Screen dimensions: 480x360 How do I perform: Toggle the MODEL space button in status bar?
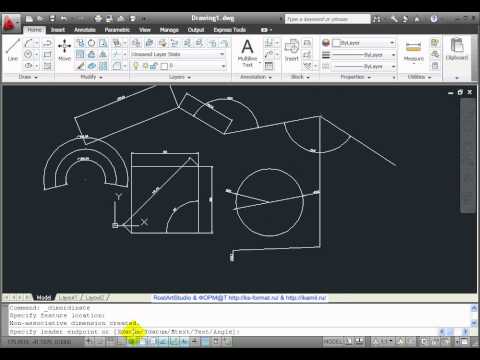[333, 341]
